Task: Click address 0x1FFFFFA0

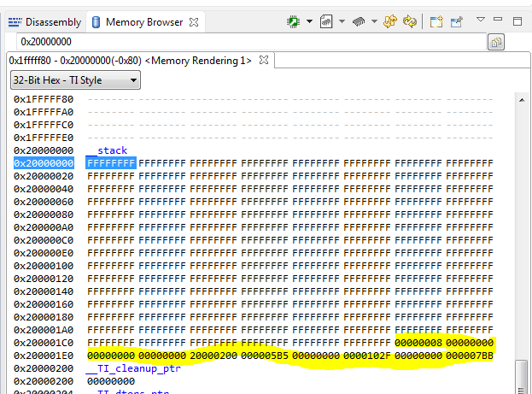Action: pyautogui.click(x=44, y=112)
